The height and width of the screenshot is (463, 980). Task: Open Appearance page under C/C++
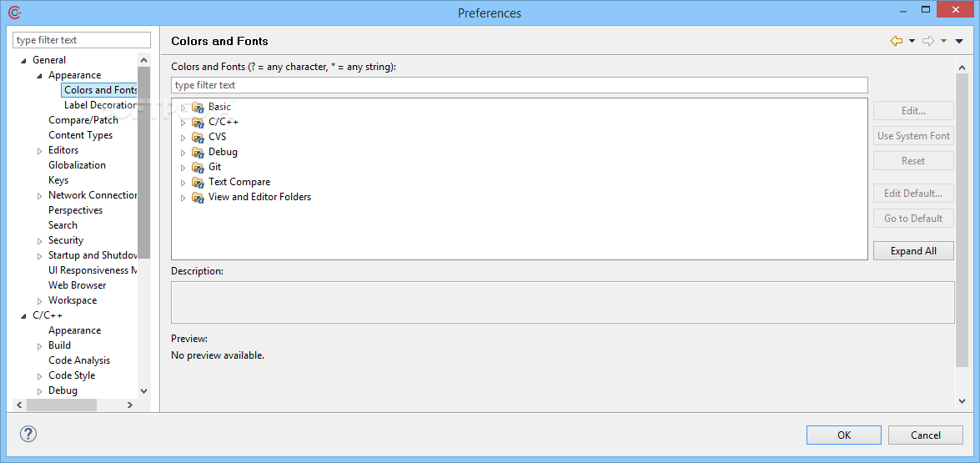[x=74, y=330]
